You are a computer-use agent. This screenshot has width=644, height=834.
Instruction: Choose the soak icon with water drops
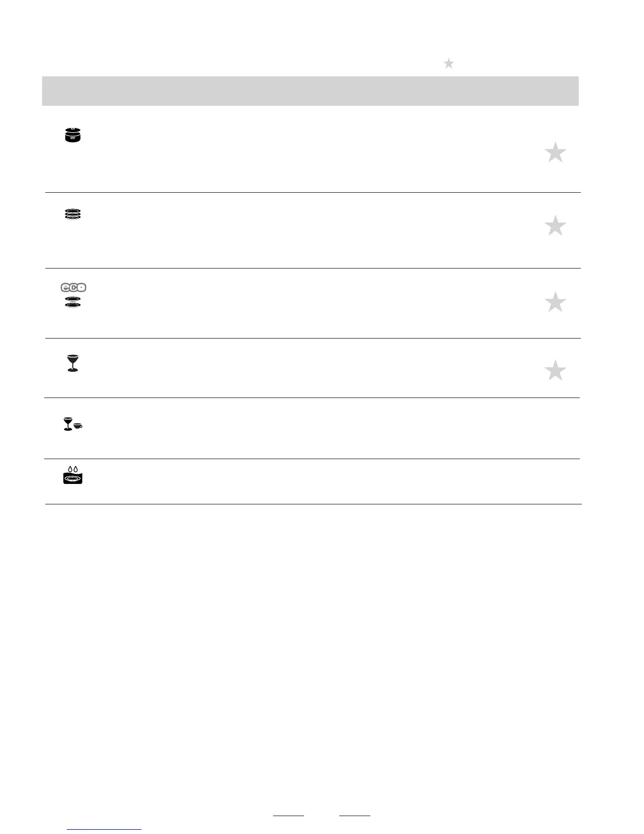73,475
